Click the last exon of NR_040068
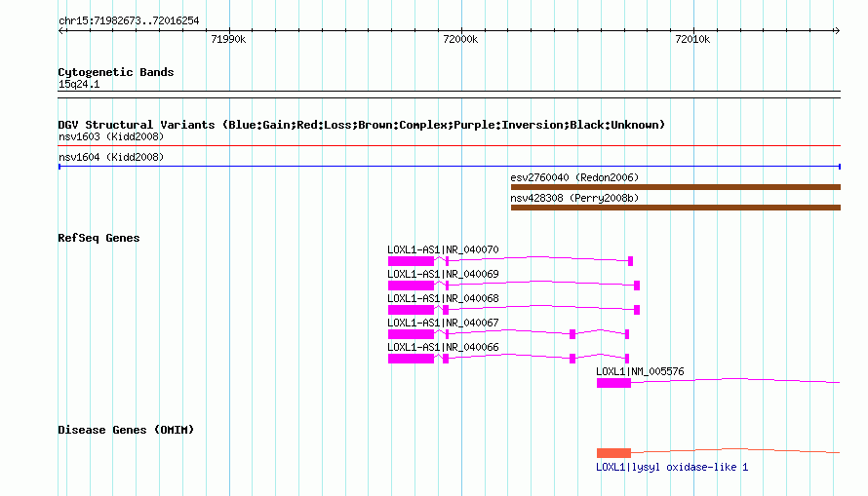 coord(637,310)
